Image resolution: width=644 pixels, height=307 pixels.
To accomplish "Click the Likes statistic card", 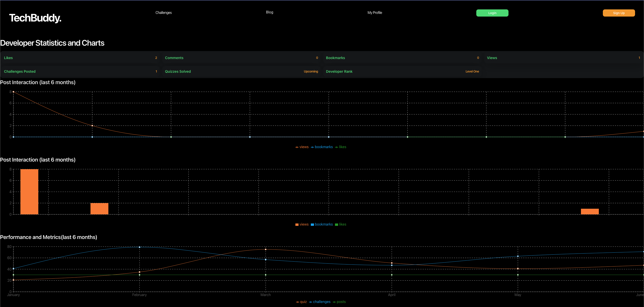I will (80, 58).
